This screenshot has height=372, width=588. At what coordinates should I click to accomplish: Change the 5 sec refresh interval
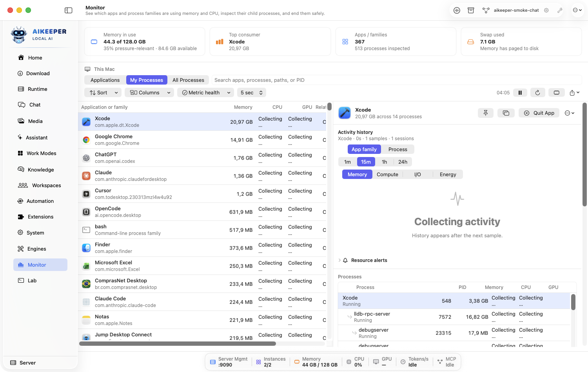[x=252, y=92]
